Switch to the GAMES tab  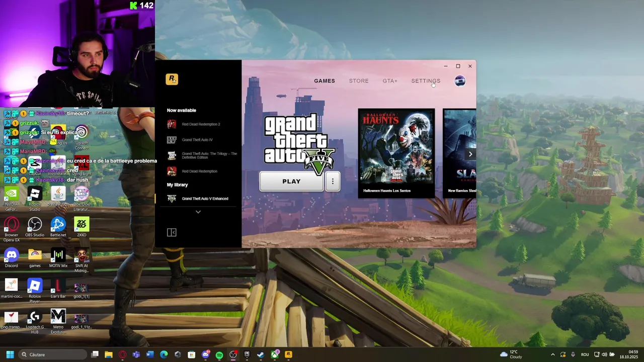coord(325,81)
